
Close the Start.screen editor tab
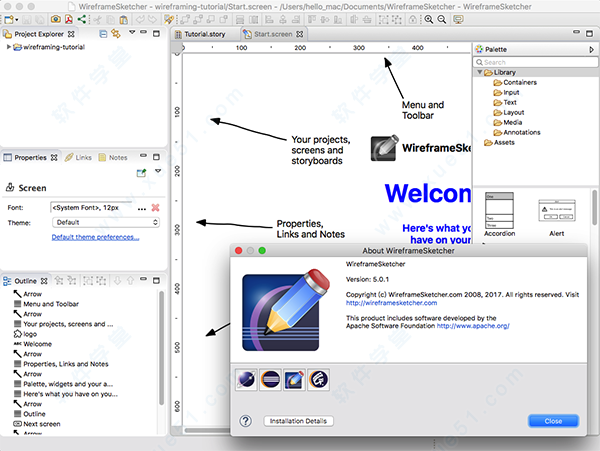tap(300, 34)
